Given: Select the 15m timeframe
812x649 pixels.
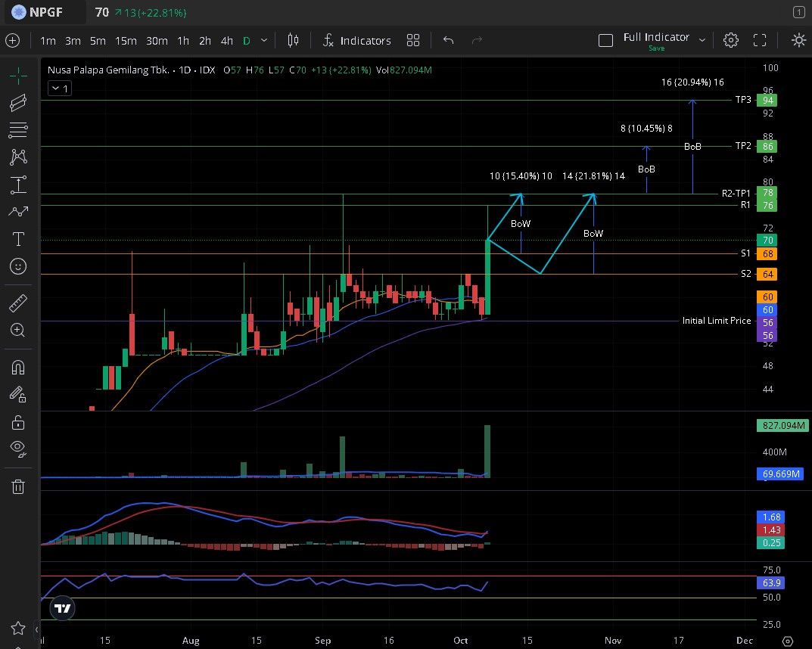Looking at the screenshot, I should 126,41.
